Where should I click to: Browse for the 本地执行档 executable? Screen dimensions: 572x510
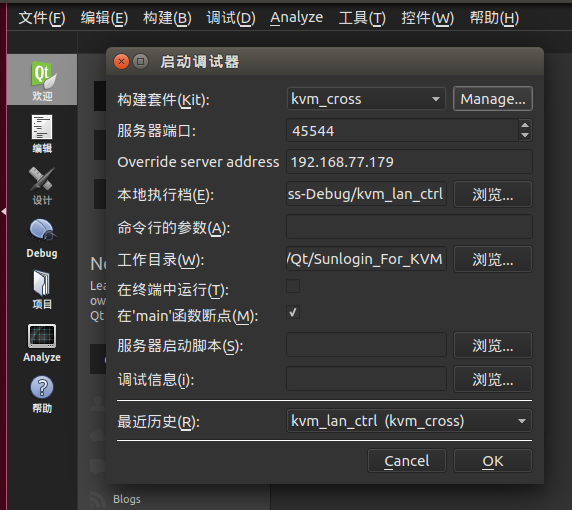pos(493,194)
